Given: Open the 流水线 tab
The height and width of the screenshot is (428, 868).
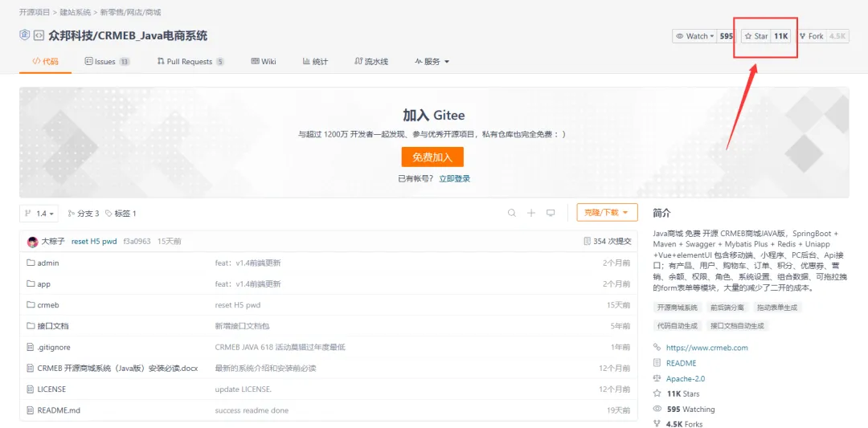Looking at the screenshot, I should 371,61.
